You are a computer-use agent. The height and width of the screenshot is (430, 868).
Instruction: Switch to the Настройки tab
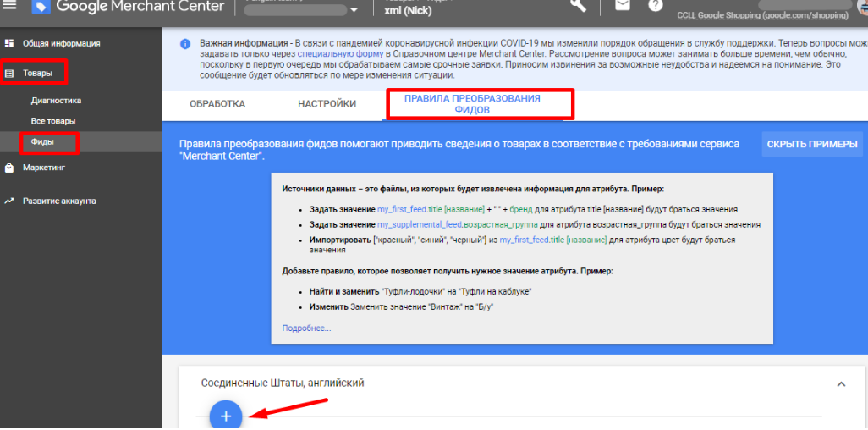click(327, 104)
